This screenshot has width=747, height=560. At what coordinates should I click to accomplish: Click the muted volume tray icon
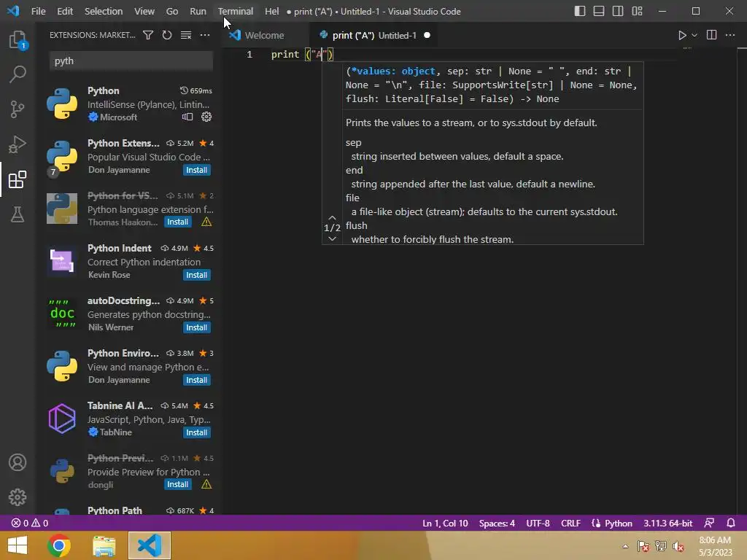pyautogui.click(x=678, y=546)
